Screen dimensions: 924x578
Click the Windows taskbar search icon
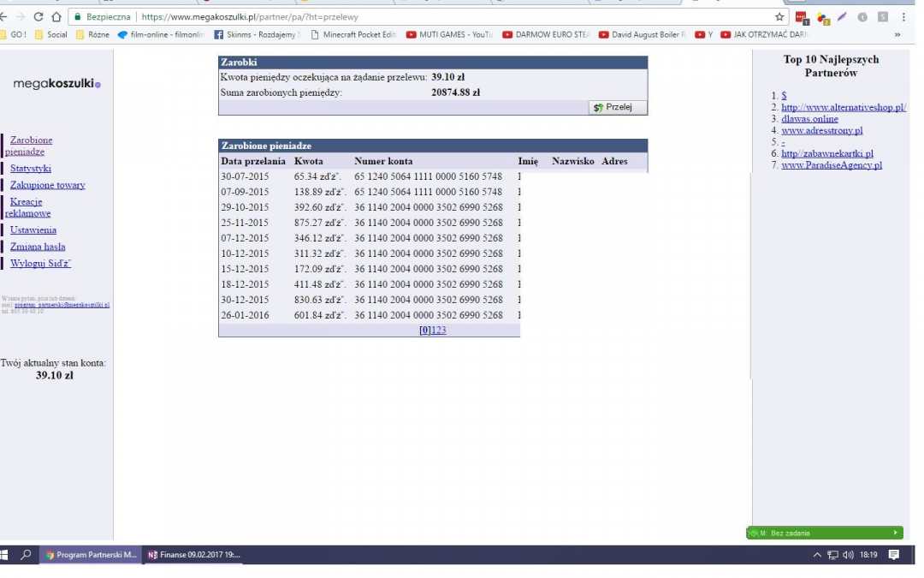[x=26, y=555]
